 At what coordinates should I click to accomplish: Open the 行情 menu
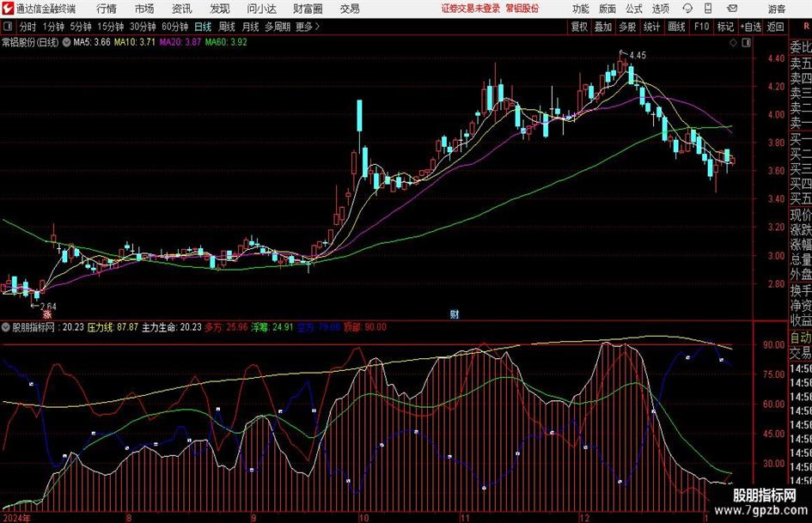(107, 9)
